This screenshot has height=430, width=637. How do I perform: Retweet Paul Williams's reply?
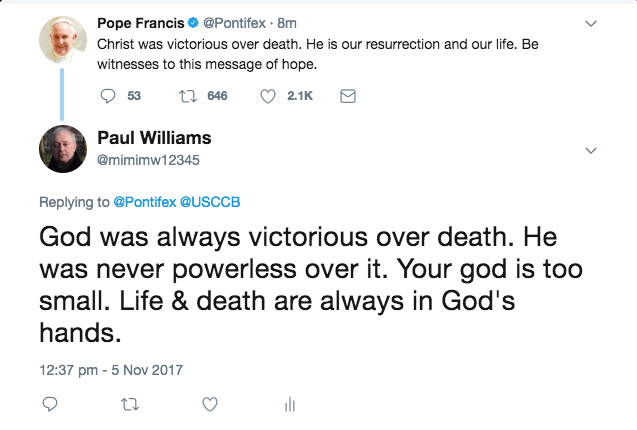pyautogui.click(x=129, y=404)
